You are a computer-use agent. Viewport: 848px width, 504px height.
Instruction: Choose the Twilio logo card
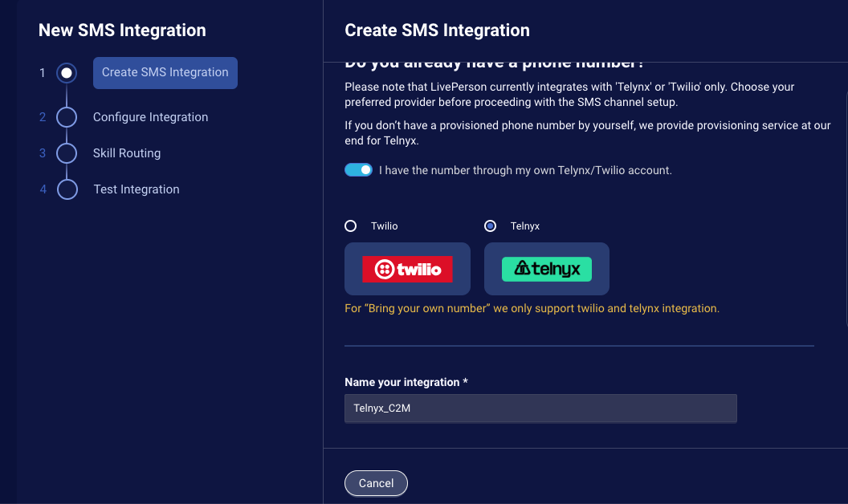(x=407, y=269)
